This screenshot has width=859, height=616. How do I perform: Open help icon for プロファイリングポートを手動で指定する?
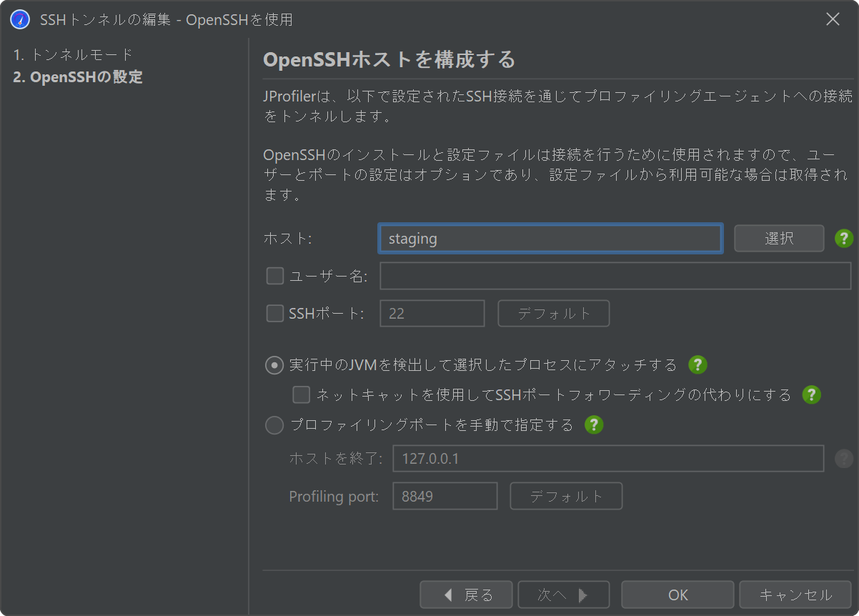point(594,425)
